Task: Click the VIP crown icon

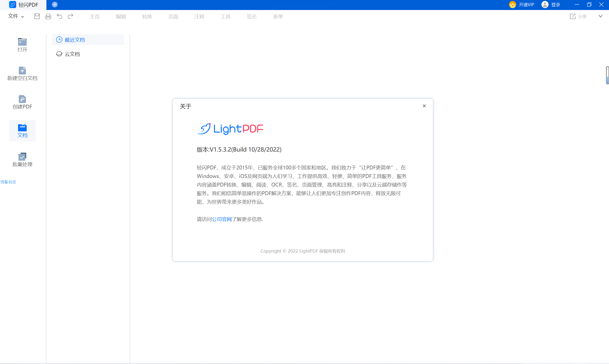Action: pyautogui.click(x=512, y=5)
